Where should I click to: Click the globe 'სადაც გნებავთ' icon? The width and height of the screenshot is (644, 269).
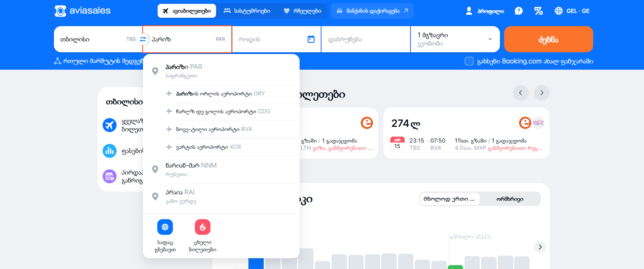pyautogui.click(x=165, y=227)
